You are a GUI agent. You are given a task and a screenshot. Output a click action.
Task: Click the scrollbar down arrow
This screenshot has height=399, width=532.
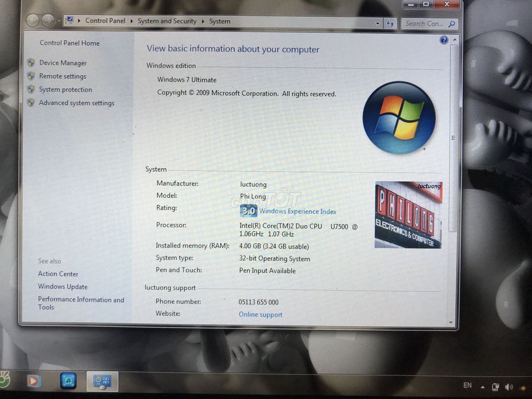[x=451, y=322]
